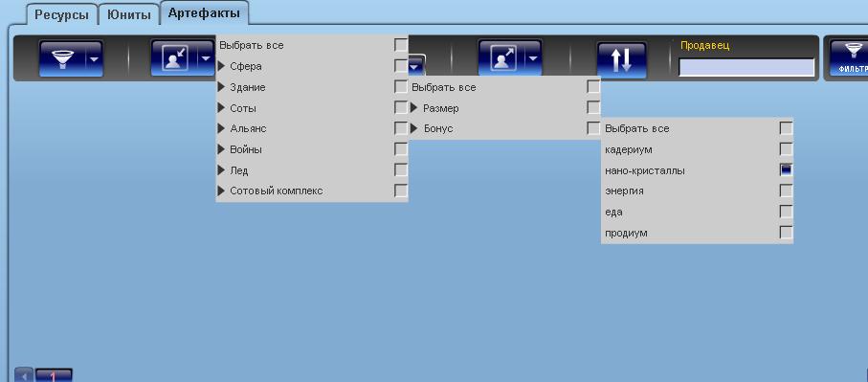Uncheck the нано-кристаллы checkbox
The height and width of the screenshot is (382, 868).
(x=786, y=170)
